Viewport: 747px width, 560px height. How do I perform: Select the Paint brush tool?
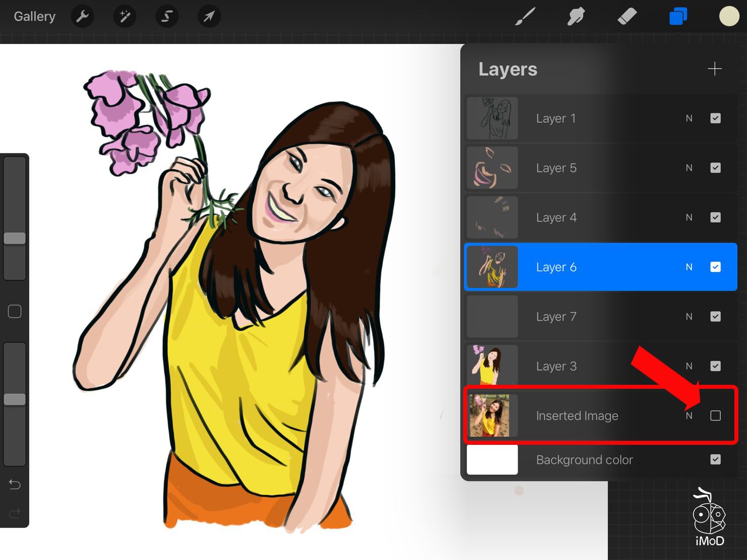[x=525, y=17]
